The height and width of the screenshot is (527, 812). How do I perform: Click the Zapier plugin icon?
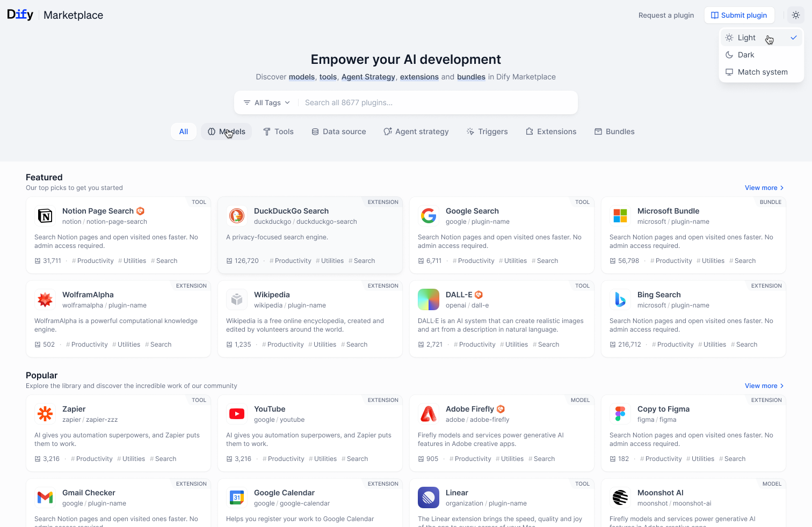[45, 414]
